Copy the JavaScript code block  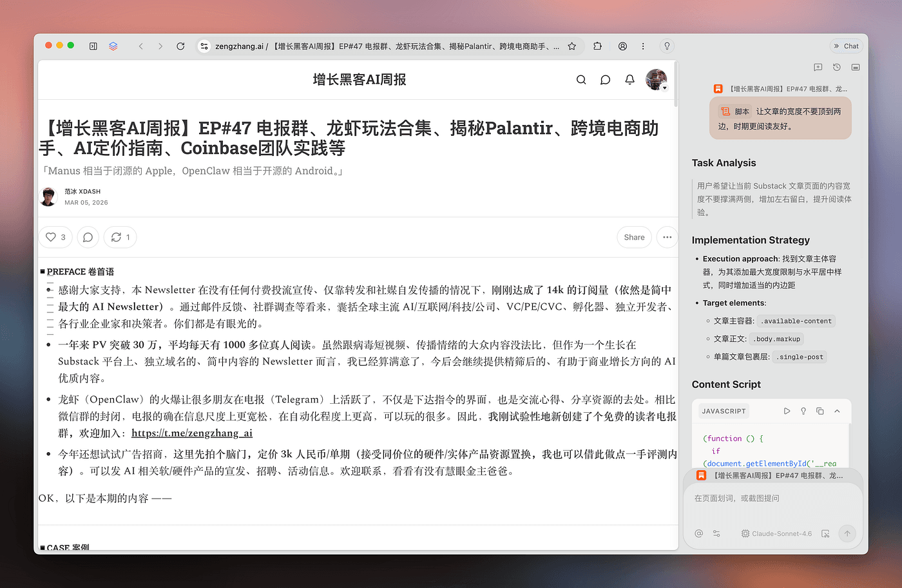(820, 411)
